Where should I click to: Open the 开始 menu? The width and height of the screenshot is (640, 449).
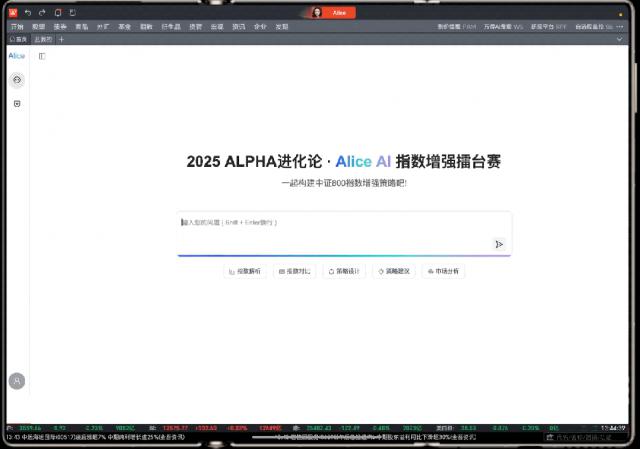(x=16, y=26)
